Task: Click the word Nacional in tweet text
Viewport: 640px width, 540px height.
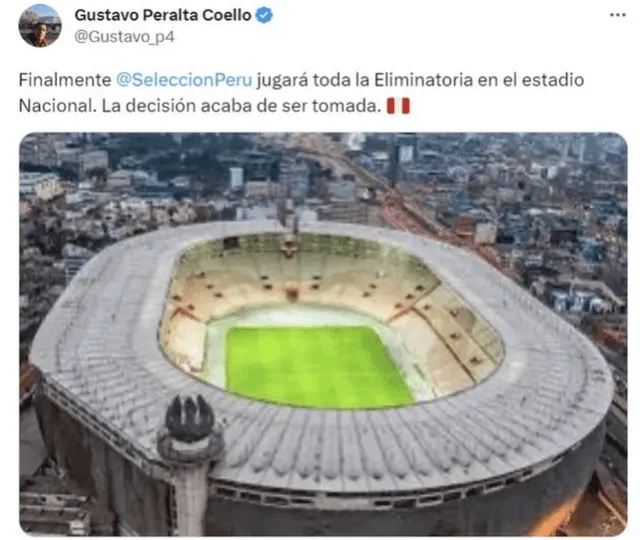Action: [57, 106]
